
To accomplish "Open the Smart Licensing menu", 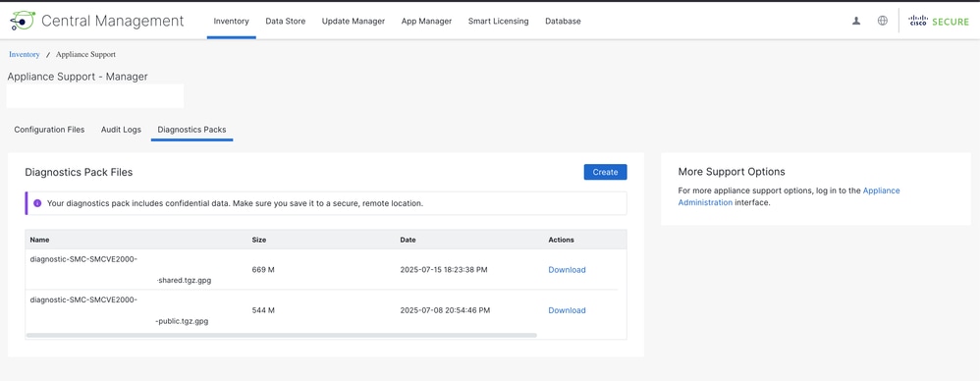I will click(498, 22).
